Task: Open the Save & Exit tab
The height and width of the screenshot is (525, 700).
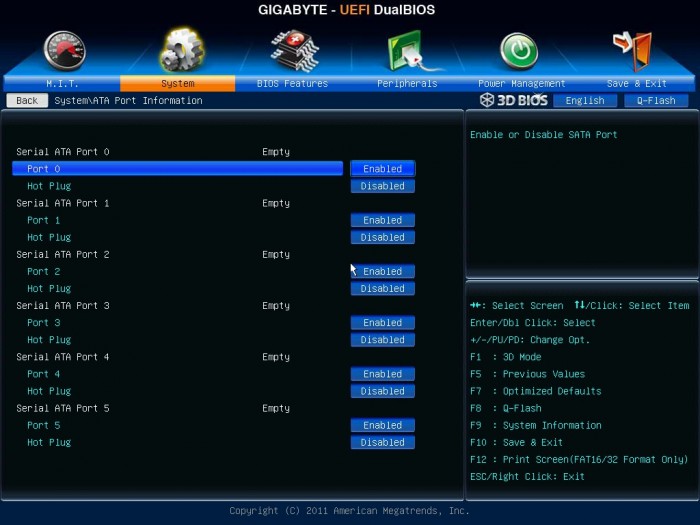Action: pos(637,83)
